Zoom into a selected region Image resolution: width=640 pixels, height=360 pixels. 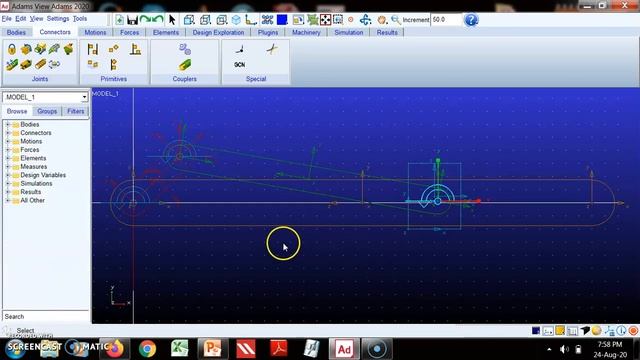[338, 20]
